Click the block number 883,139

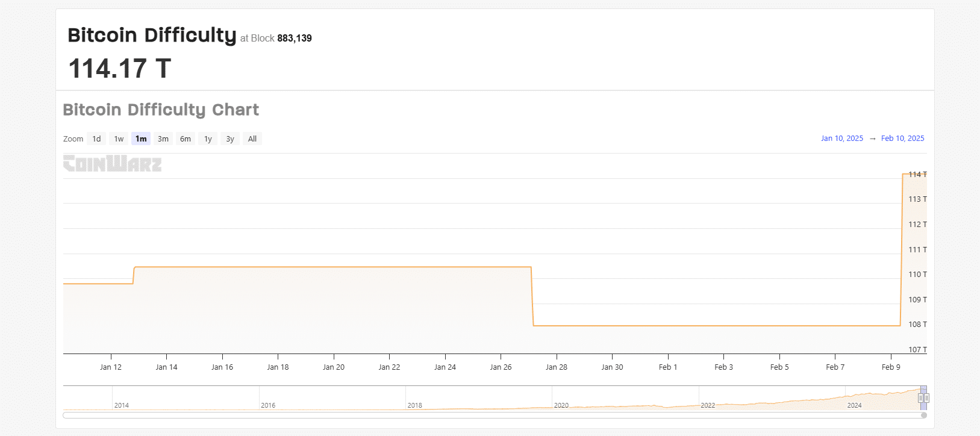295,38
